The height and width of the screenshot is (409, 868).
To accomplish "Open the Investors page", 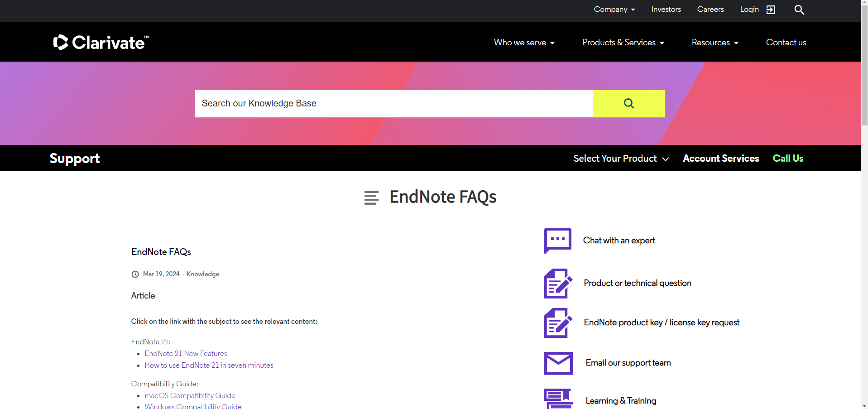I will coord(666,10).
